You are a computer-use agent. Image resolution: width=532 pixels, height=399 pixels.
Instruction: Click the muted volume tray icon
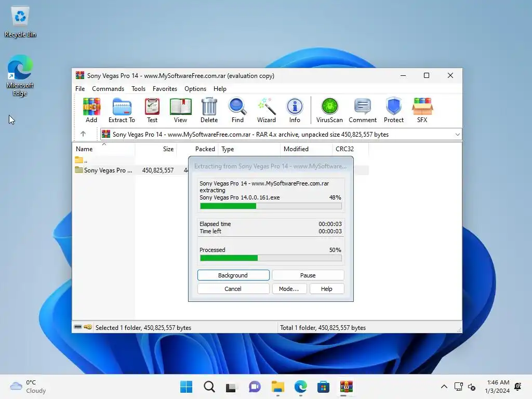pos(472,387)
